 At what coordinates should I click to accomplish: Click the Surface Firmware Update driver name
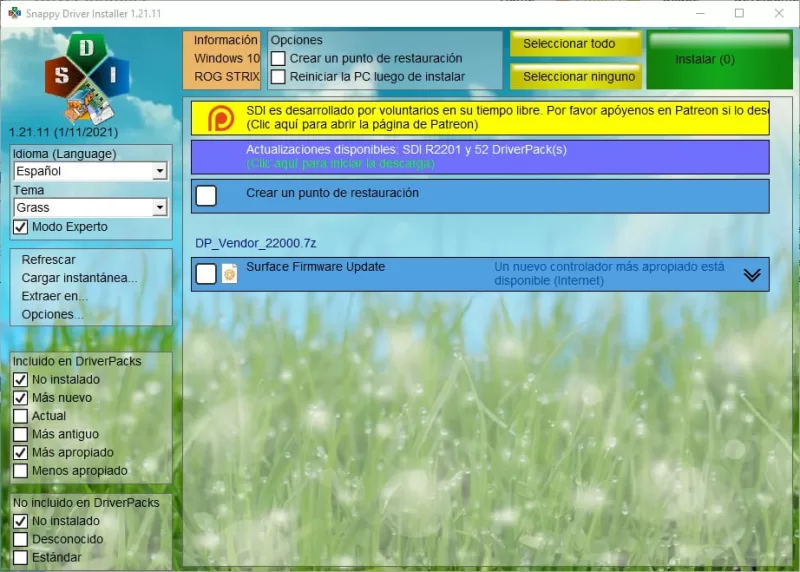(315, 267)
